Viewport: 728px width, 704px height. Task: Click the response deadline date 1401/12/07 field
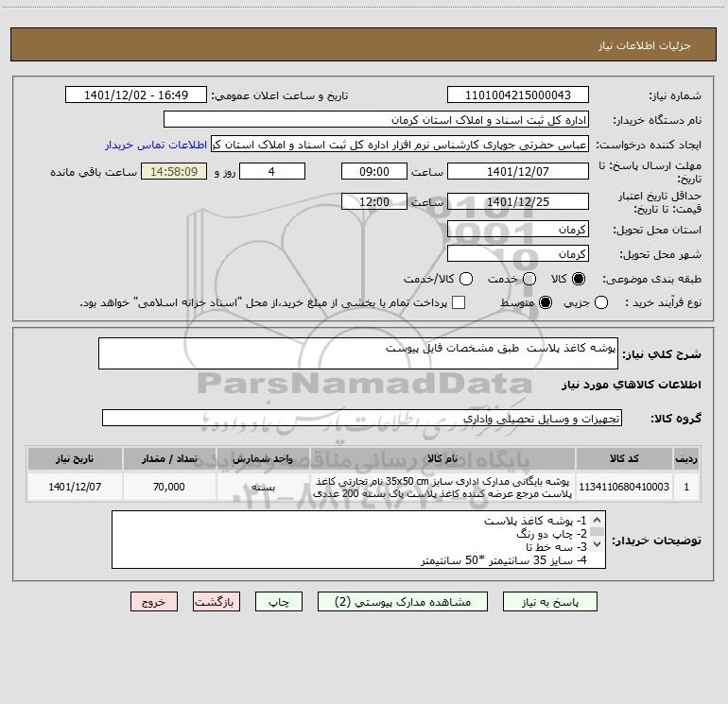pyautogui.click(x=518, y=171)
